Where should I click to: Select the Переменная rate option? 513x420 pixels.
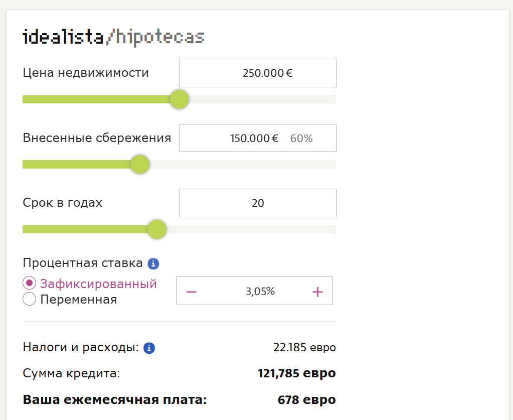[x=30, y=300]
